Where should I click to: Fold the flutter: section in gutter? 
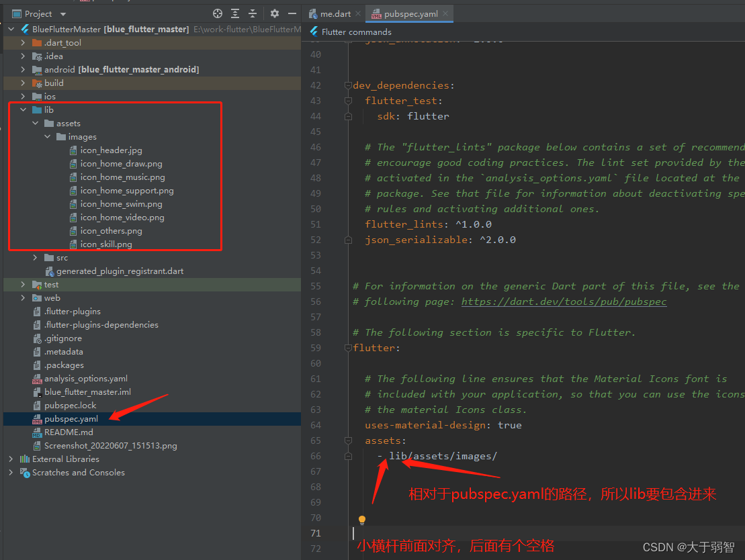348,348
